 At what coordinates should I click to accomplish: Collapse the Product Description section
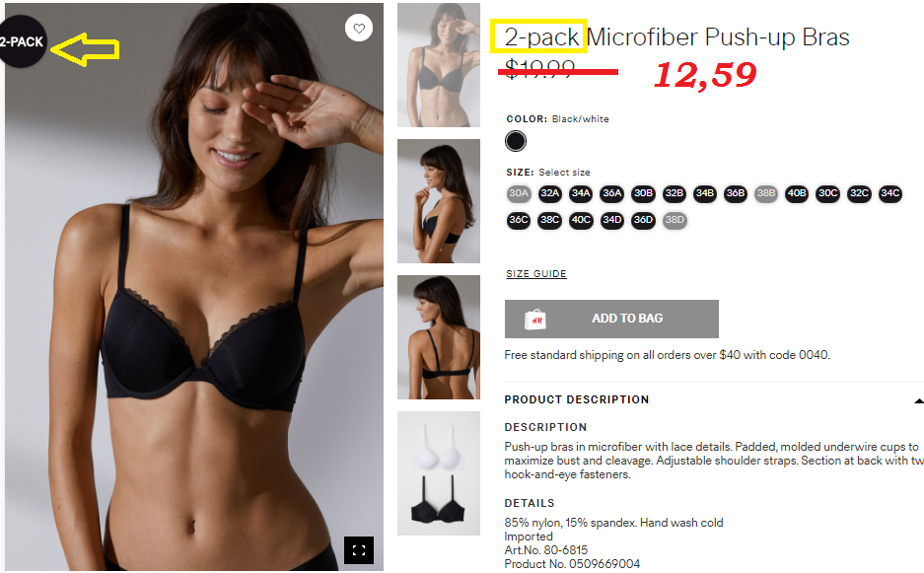(x=918, y=400)
